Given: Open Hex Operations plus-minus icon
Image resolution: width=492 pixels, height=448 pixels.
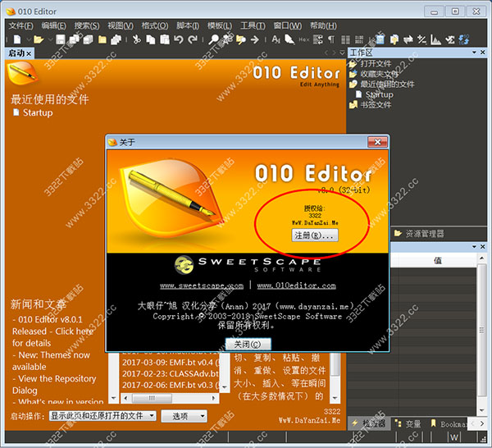Looking at the screenshot, I should pos(421,39).
